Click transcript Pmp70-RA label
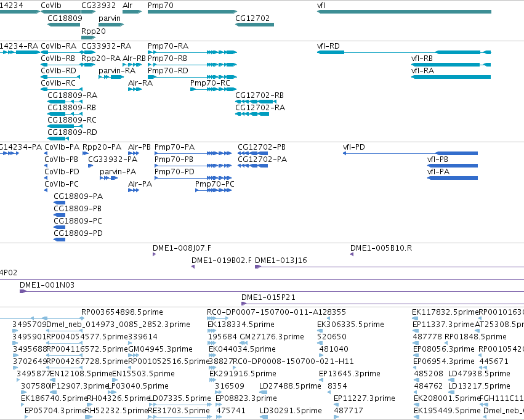The height and width of the screenshot is (420, 524). click(x=168, y=46)
